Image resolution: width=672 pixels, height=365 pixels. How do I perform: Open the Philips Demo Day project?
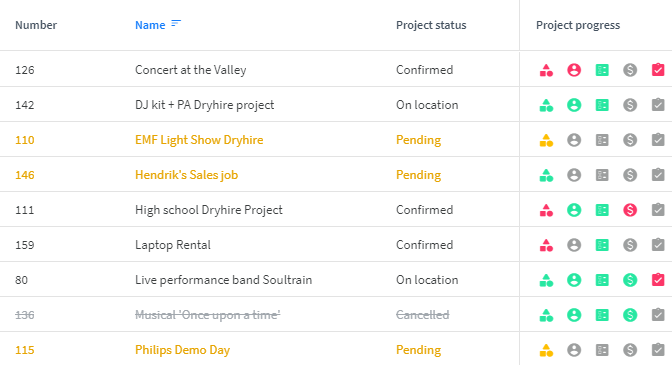pyautogui.click(x=182, y=350)
